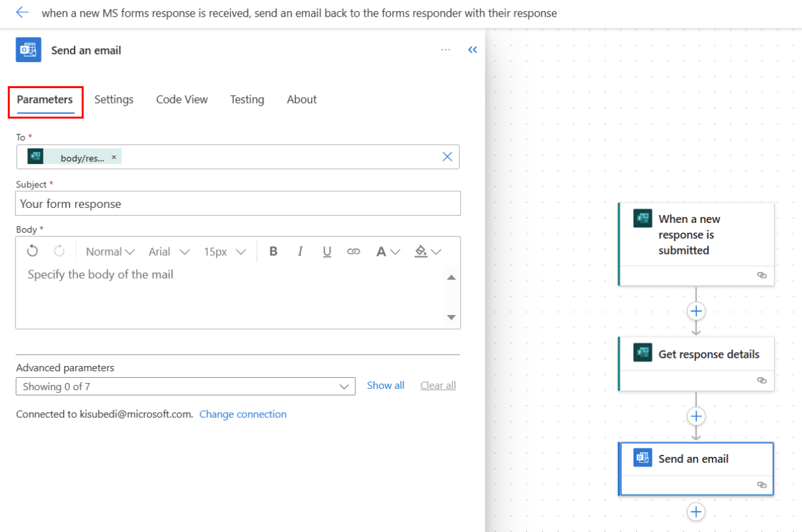
Task: Expand the Advanced parameters dropdown
Action: [185, 386]
